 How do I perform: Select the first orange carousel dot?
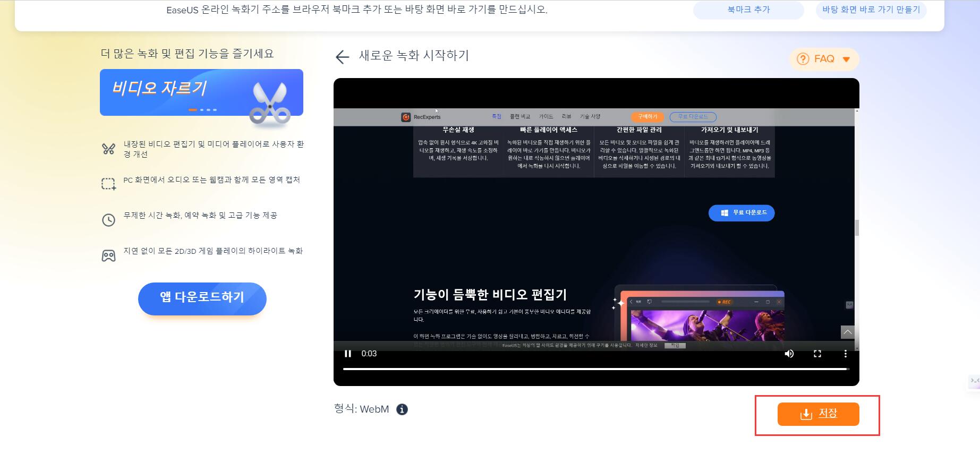[x=193, y=110]
